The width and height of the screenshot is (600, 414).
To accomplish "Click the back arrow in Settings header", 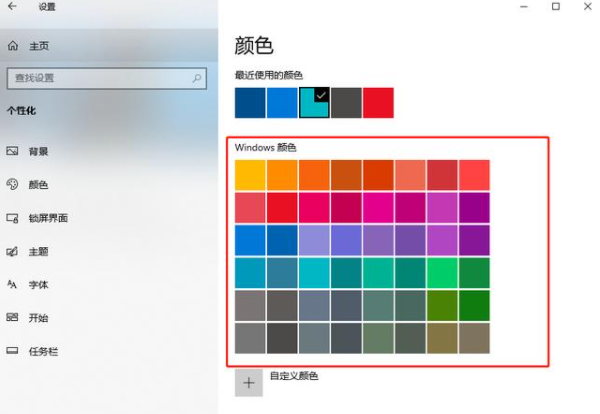I will click(12, 7).
